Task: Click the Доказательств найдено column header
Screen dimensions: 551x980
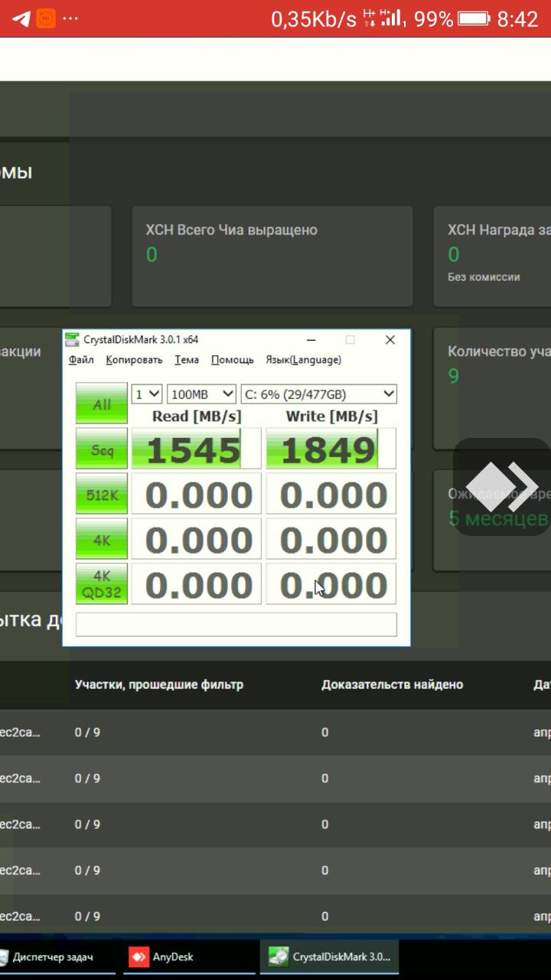Action: click(392, 684)
